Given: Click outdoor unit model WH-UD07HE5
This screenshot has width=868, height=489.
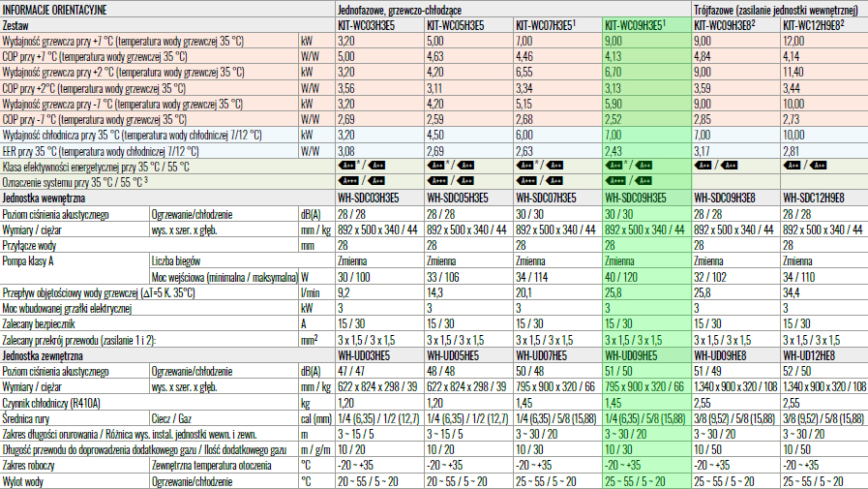Looking at the screenshot, I should [541, 355].
